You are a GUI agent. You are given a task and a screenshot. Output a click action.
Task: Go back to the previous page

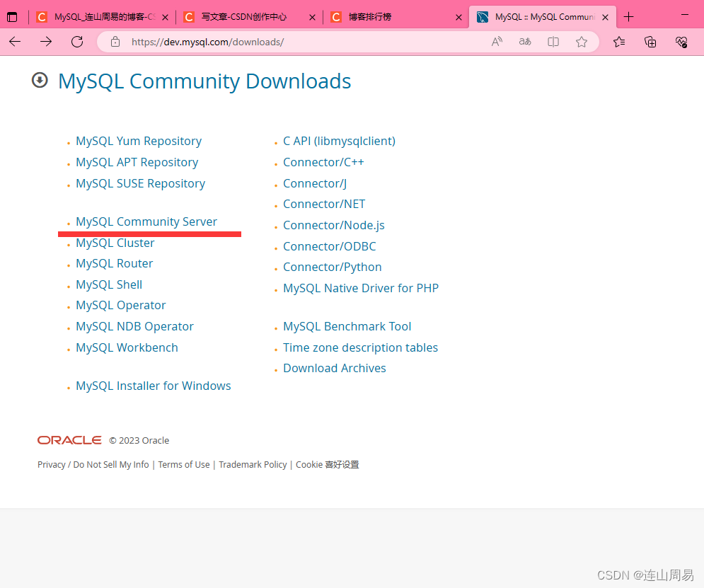tap(15, 42)
